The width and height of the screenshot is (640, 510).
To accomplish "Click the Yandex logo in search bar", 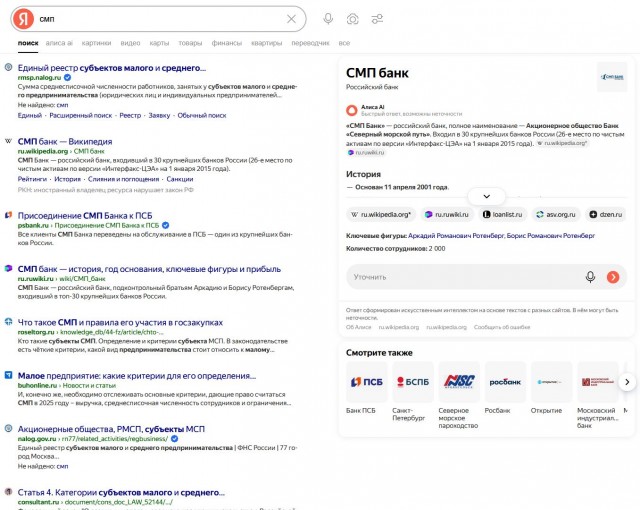I will coord(23,19).
